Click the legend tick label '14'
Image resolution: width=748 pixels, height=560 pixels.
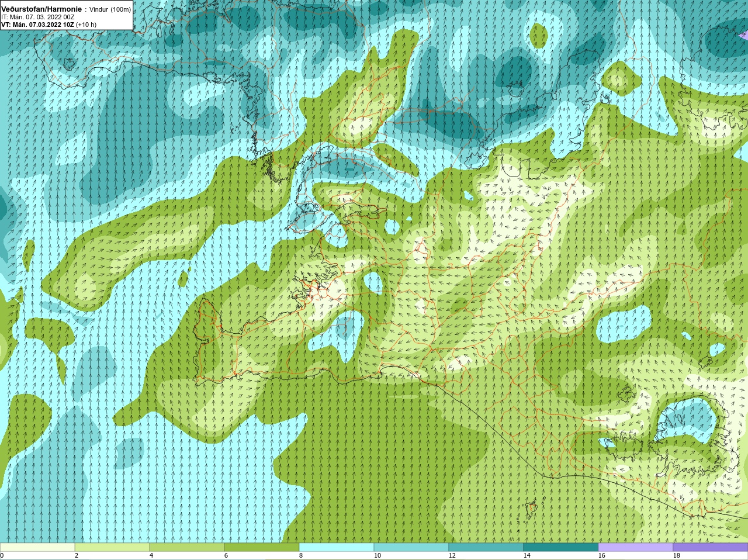pyautogui.click(x=527, y=556)
